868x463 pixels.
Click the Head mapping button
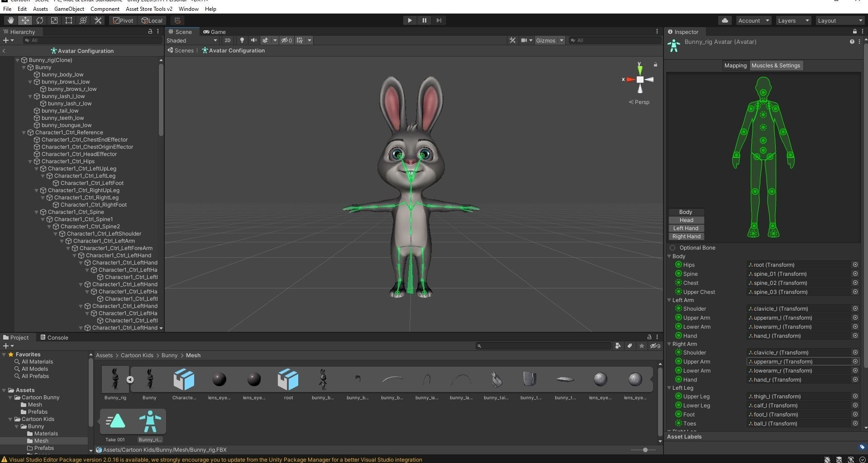[686, 220]
